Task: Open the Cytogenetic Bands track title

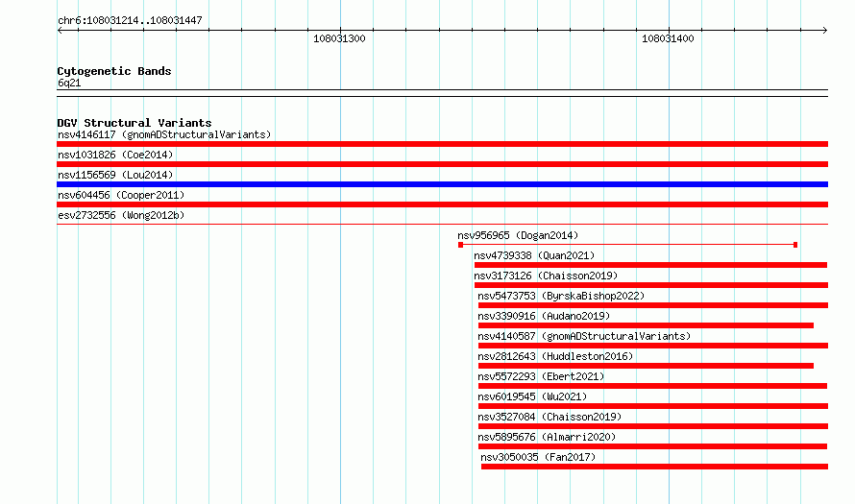Action: 114,71
